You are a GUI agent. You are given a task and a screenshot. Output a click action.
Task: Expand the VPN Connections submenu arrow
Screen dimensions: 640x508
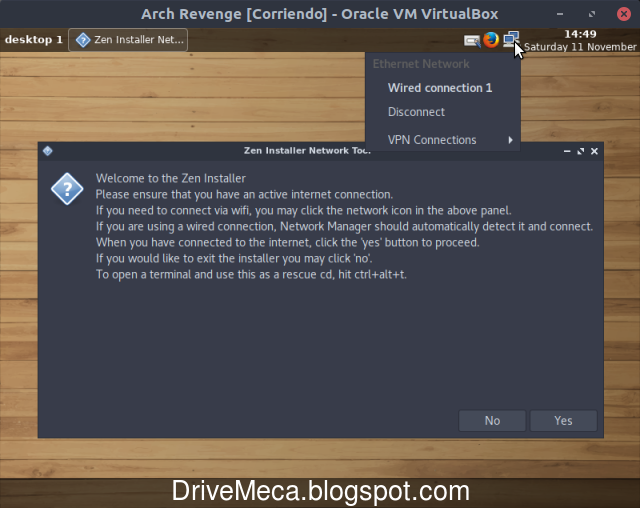[x=510, y=140]
